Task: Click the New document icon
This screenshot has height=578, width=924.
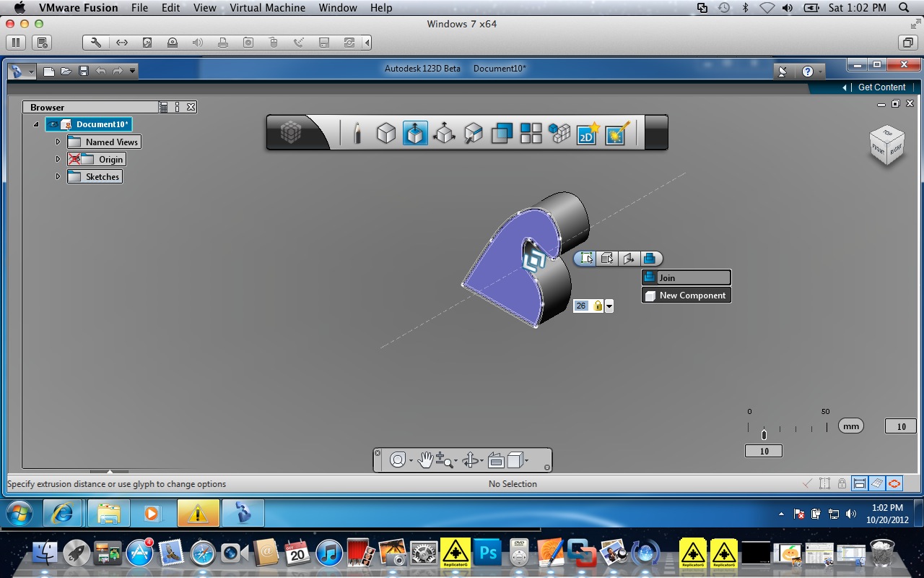Action: pos(48,71)
